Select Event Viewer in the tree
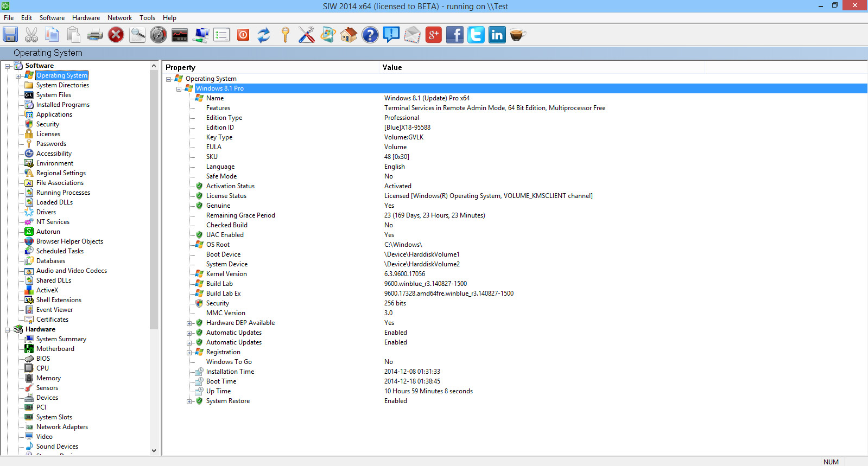 pyautogui.click(x=54, y=310)
